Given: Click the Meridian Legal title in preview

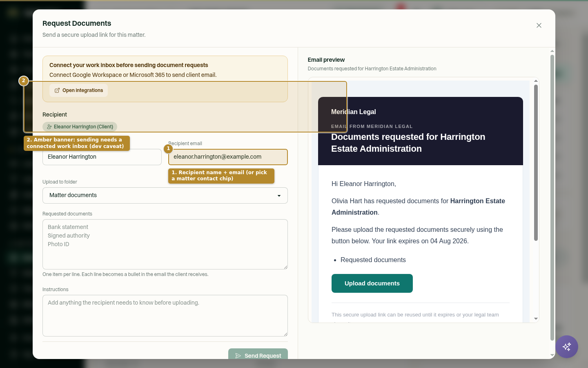Looking at the screenshot, I should click(x=354, y=112).
